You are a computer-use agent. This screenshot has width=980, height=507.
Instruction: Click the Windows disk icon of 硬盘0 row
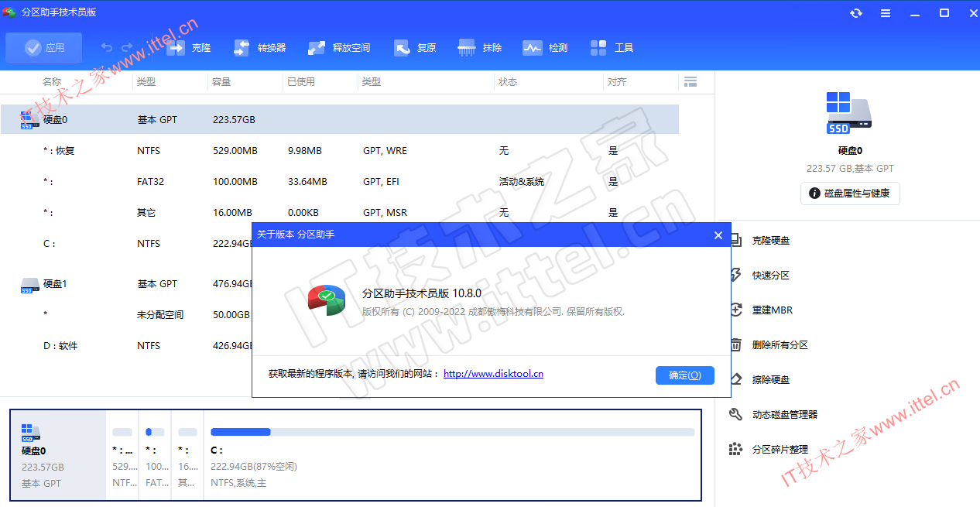click(29, 120)
